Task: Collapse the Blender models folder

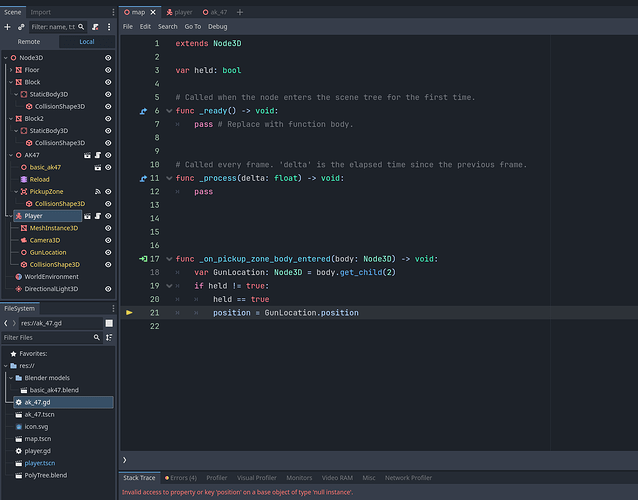Action: (11, 378)
